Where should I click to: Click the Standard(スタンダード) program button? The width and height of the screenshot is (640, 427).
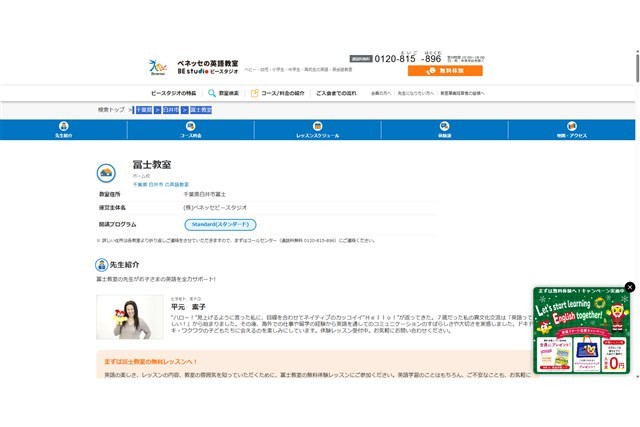point(220,225)
